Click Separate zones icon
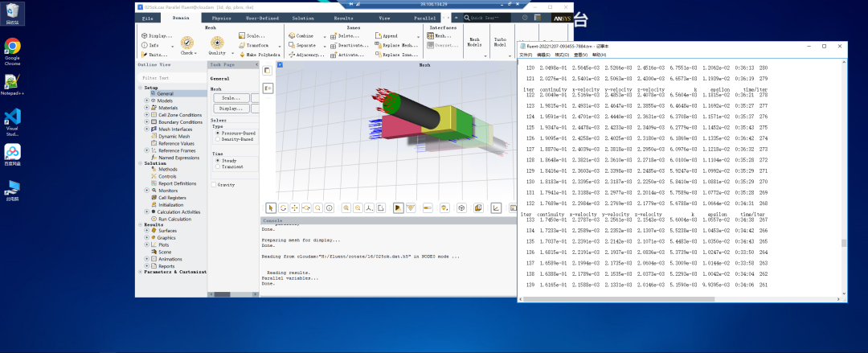This screenshot has width=868, height=353. (x=302, y=46)
